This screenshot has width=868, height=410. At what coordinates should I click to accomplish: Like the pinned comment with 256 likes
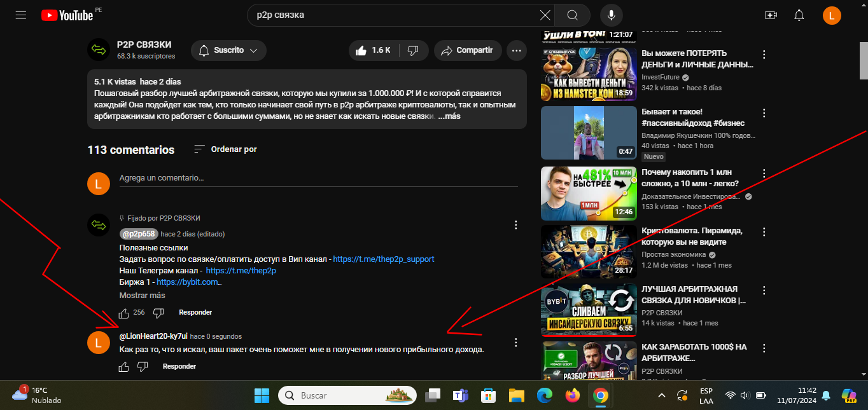click(124, 313)
